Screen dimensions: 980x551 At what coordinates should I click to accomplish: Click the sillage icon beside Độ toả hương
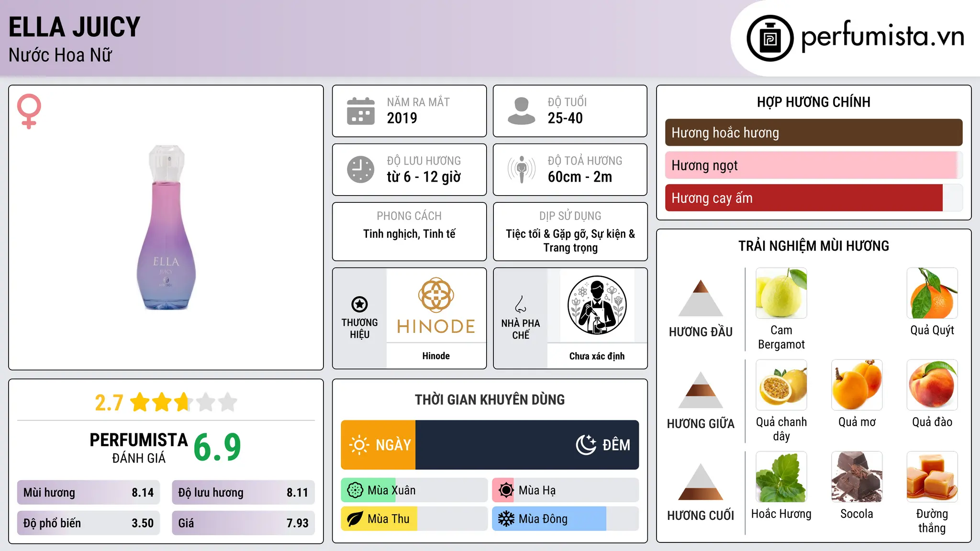click(x=521, y=169)
